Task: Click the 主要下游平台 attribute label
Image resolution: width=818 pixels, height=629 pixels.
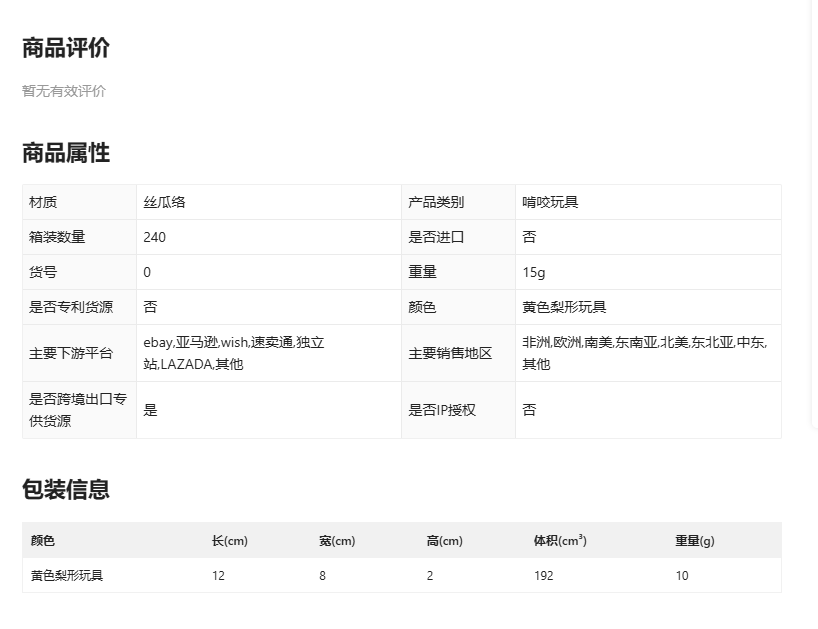Action: (x=71, y=353)
